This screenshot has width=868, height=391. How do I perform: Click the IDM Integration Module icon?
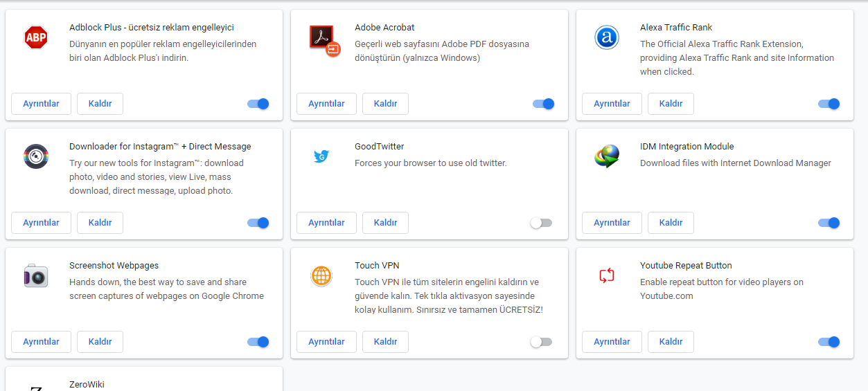click(x=607, y=156)
